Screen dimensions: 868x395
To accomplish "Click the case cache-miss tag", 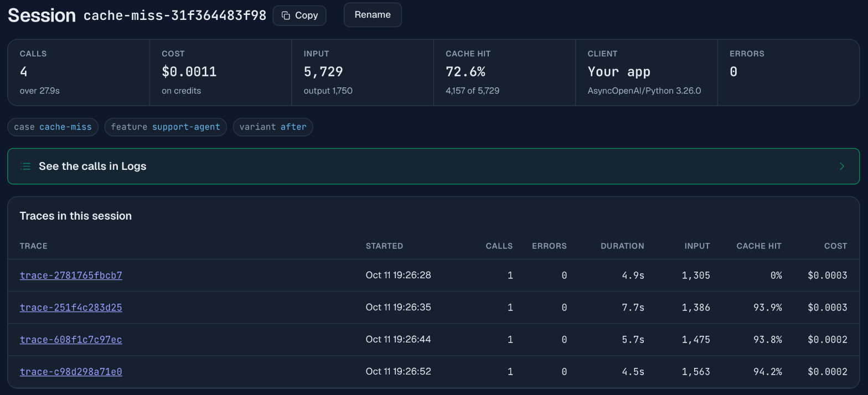I will pos(53,127).
